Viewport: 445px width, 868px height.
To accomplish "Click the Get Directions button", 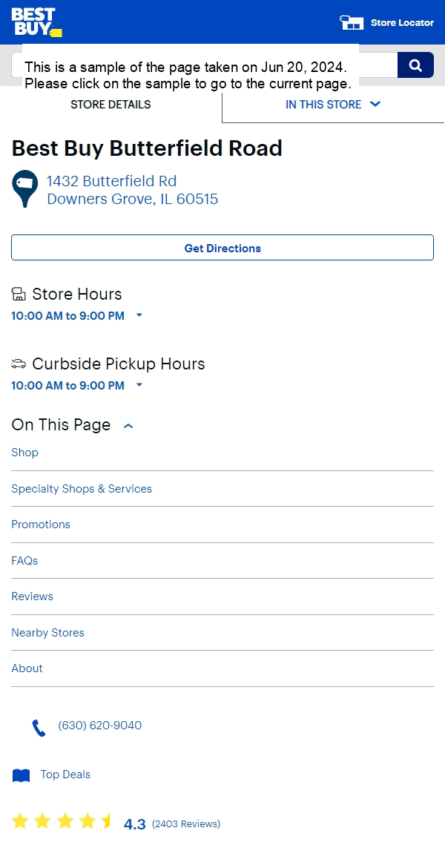I will pos(222,248).
